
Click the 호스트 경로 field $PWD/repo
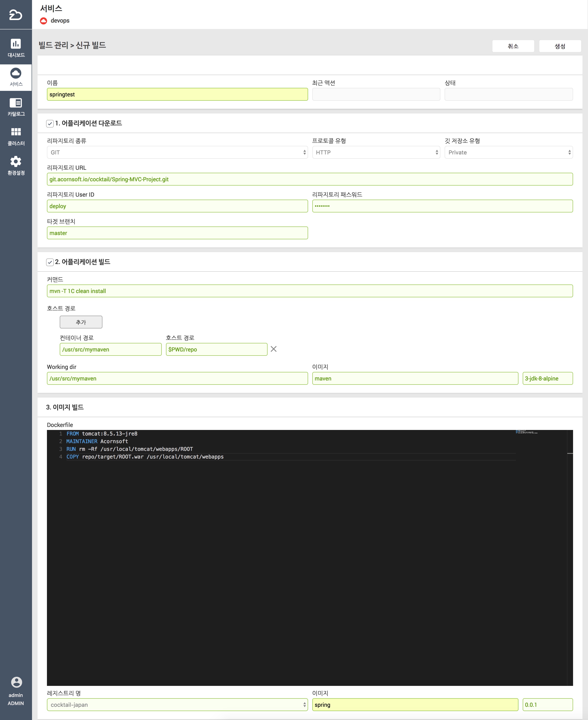(216, 349)
